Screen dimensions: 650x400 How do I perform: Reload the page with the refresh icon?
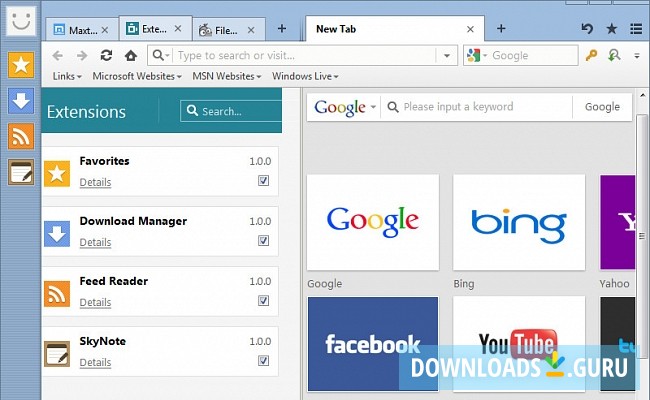pos(107,55)
